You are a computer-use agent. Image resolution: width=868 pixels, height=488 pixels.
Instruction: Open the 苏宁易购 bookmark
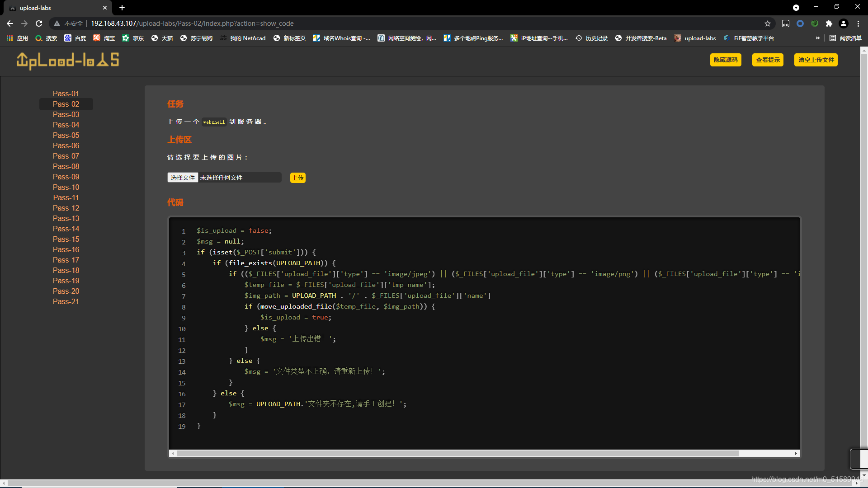(x=196, y=38)
